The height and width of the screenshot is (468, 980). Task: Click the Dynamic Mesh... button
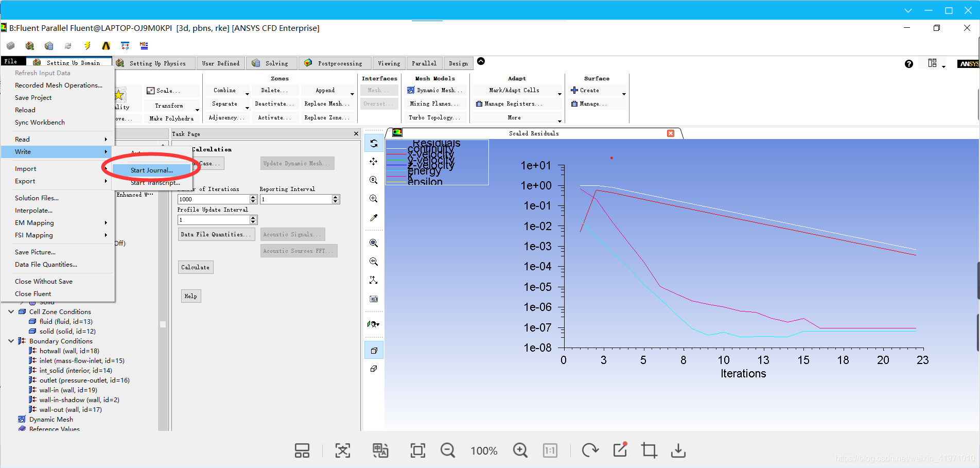click(x=435, y=90)
